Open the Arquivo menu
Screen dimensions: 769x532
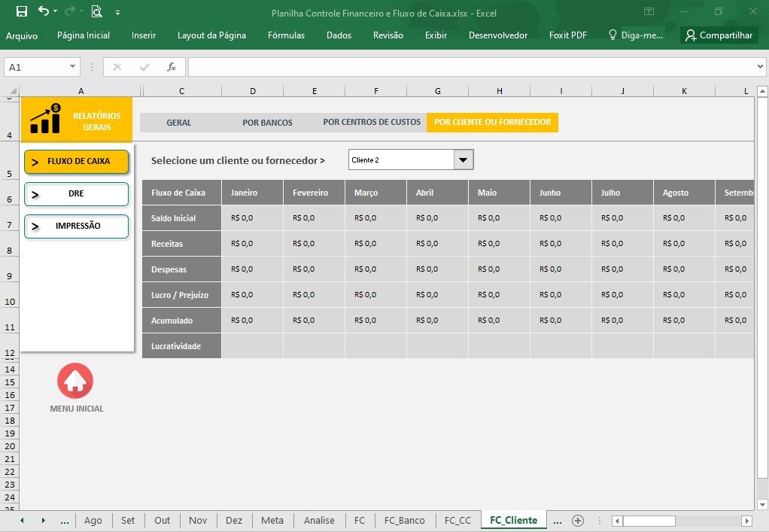coord(22,35)
